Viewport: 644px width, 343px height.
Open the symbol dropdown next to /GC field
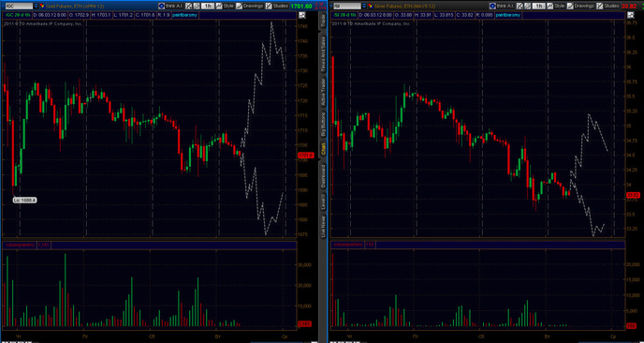tap(37, 6)
